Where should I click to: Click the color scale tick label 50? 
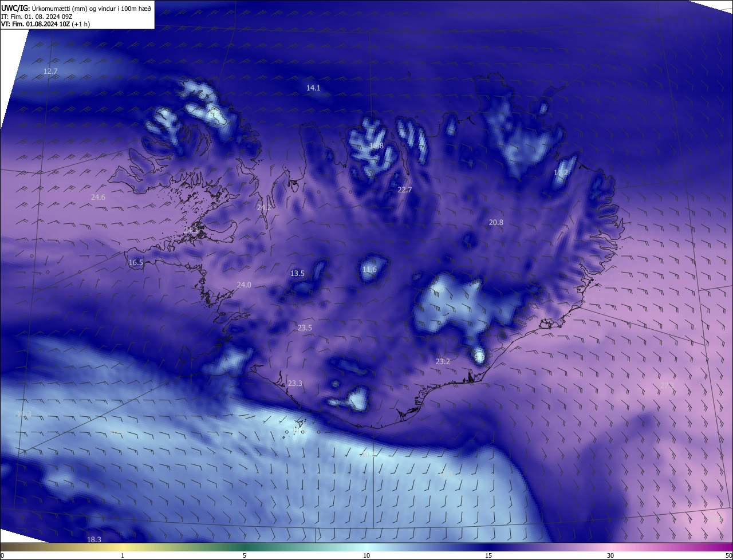728,556
